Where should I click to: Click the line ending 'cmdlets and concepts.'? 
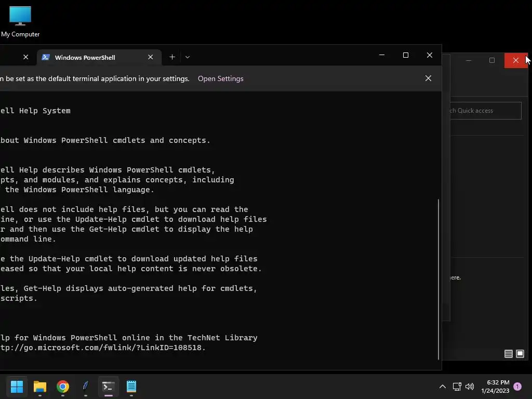[105, 140]
